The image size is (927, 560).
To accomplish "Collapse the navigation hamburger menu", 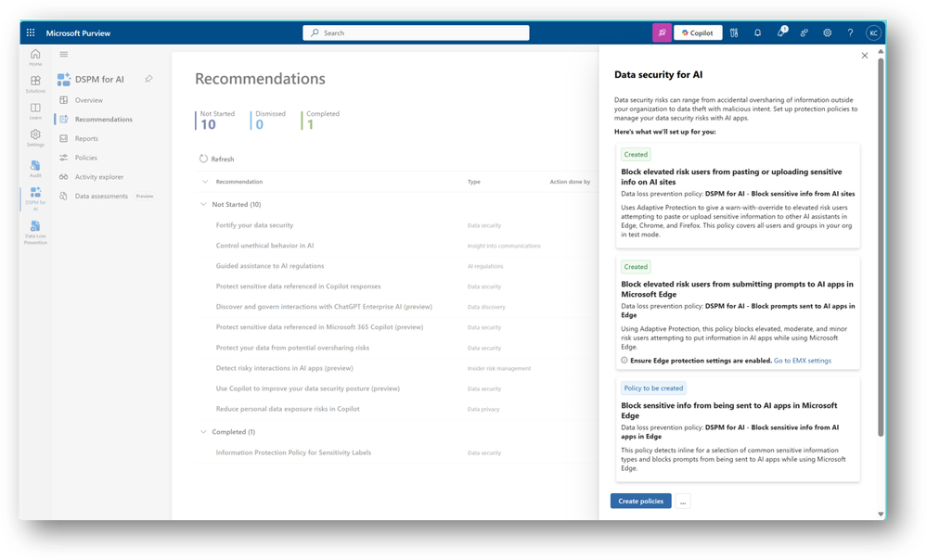I will pyautogui.click(x=64, y=55).
